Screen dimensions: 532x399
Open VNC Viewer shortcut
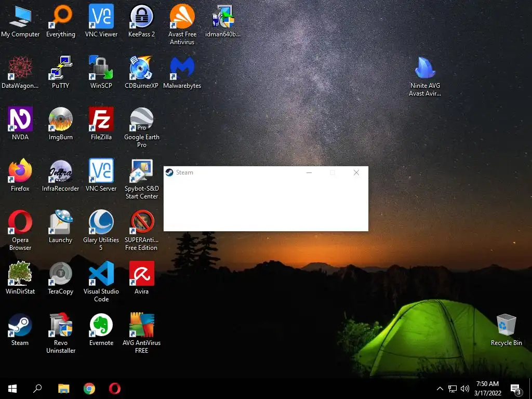(101, 21)
